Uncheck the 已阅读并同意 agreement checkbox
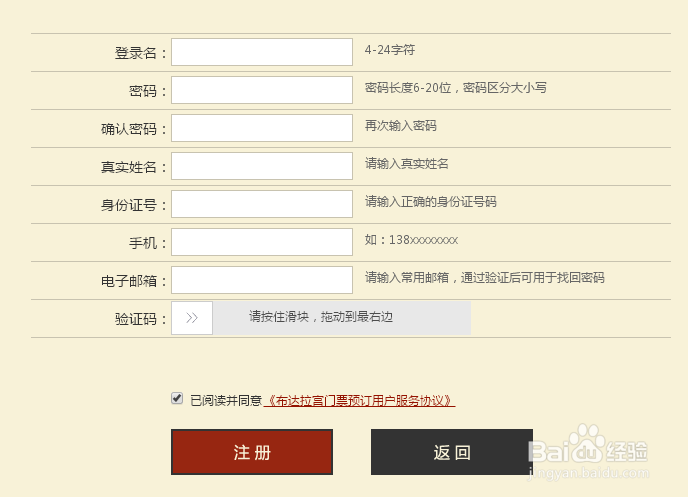 click(177, 398)
